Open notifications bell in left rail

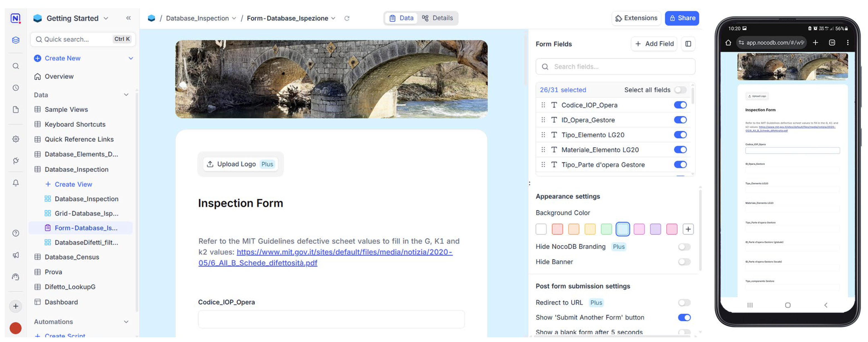tap(16, 183)
